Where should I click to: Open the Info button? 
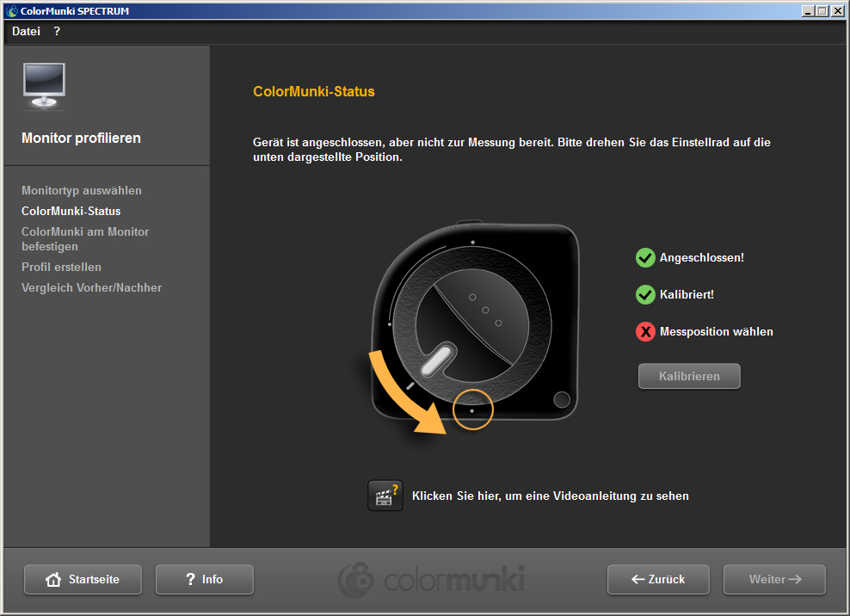pyautogui.click(x=205, y=579)
